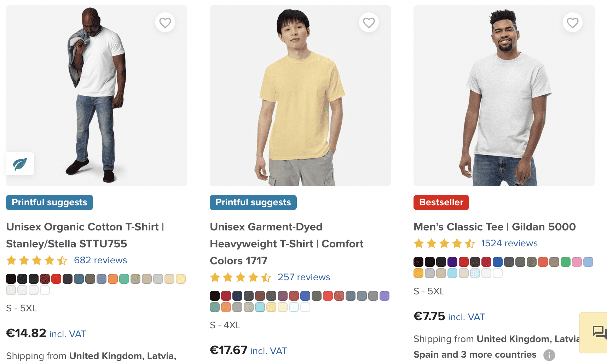Screen dimensions: 607x364
Task: Click the shipping countries info icon
Action: pos(549,355)
